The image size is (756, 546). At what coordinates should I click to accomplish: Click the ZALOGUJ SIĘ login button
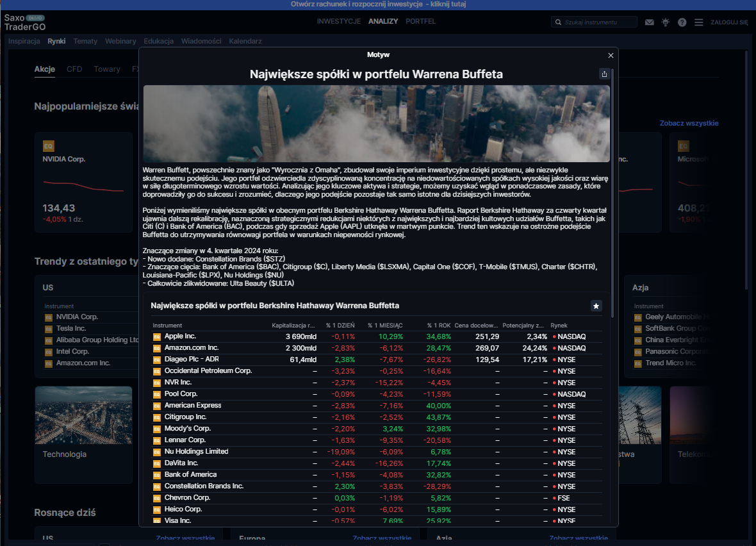729,22
